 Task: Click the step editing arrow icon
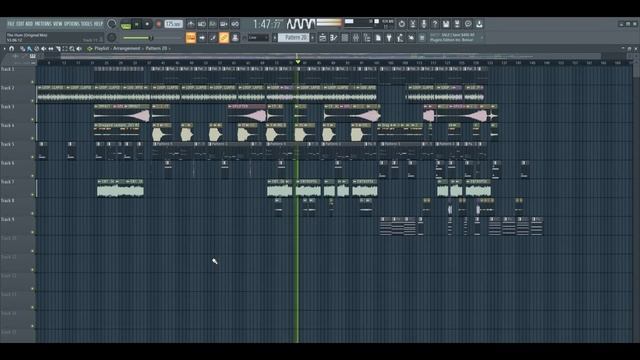coord(202,38)
